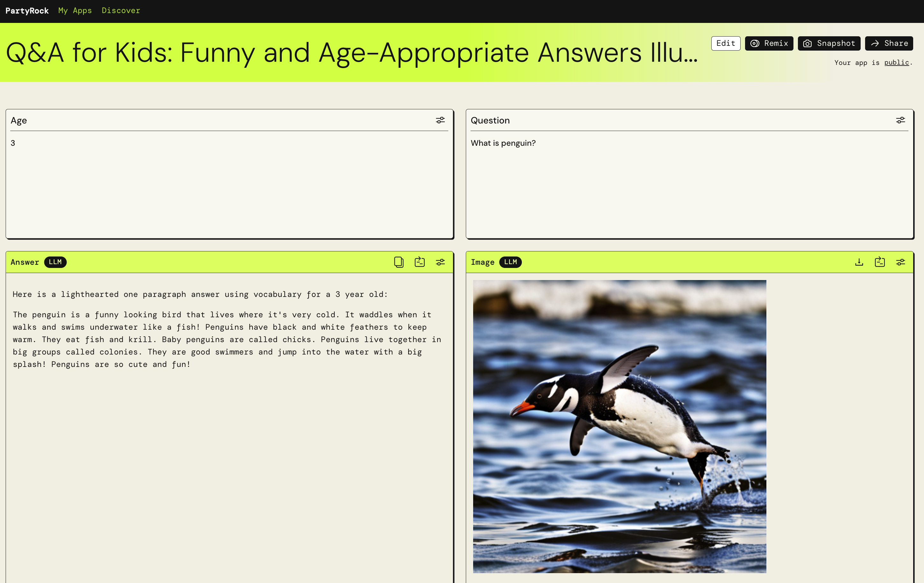Click the Answer widget rerun icon
924x583 pixels.
click(419, 262)
